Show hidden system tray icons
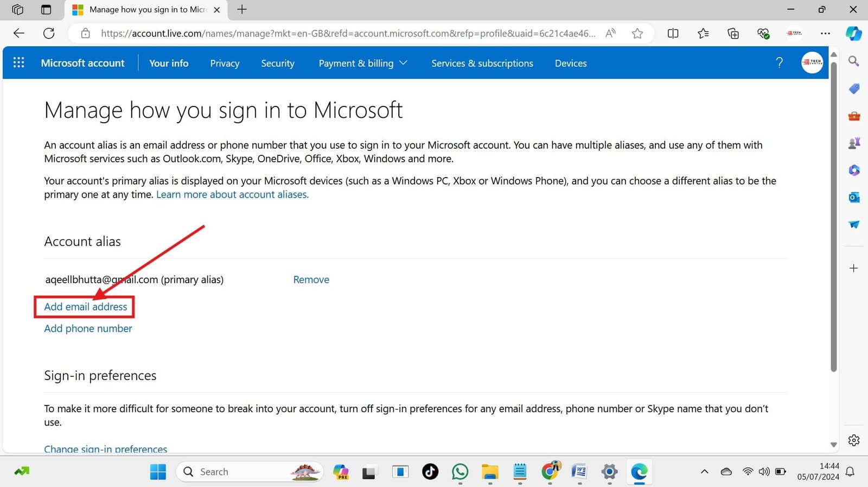This screenshot has width=868, height=487. click(704, 472)
